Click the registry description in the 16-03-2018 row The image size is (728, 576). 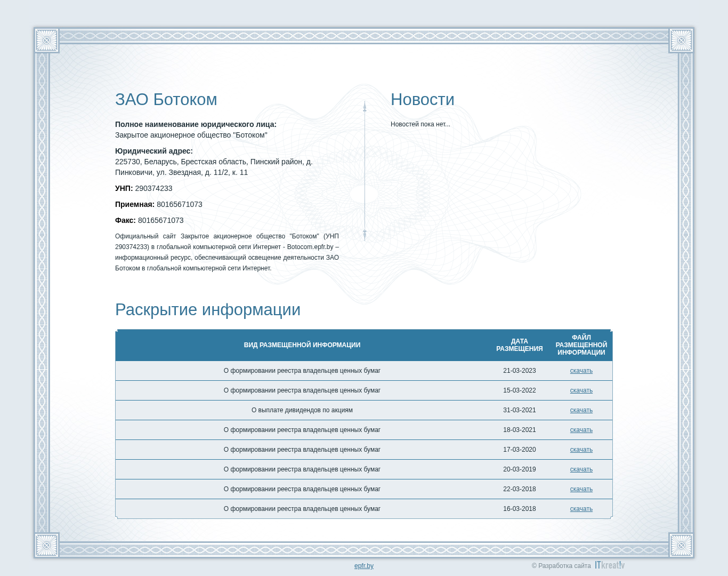[302, 509]
